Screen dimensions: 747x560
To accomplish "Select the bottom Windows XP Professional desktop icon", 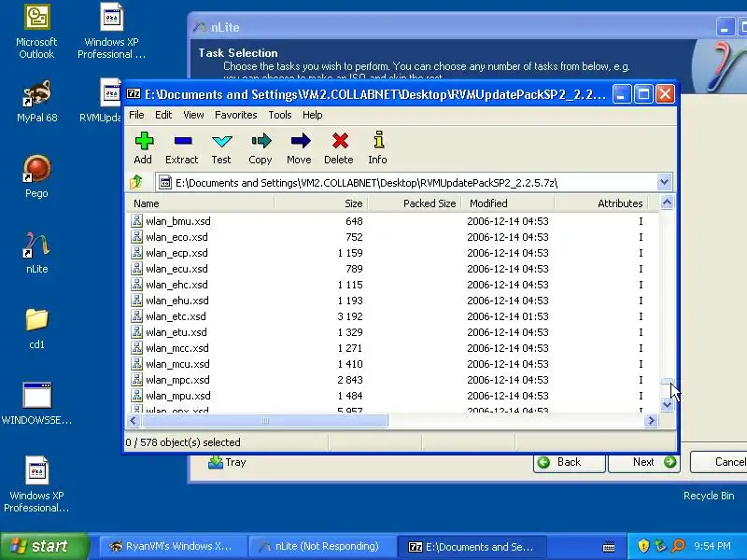I will pyautogui.click(x=36, y=470).
